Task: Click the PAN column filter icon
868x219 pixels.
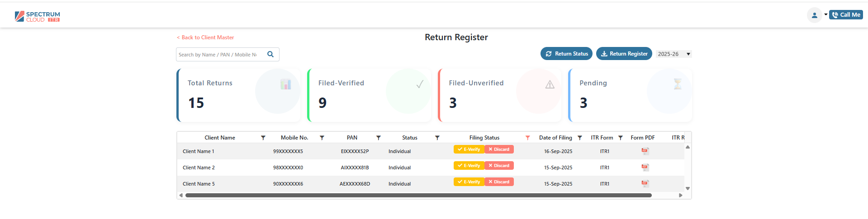Action: 379,138
